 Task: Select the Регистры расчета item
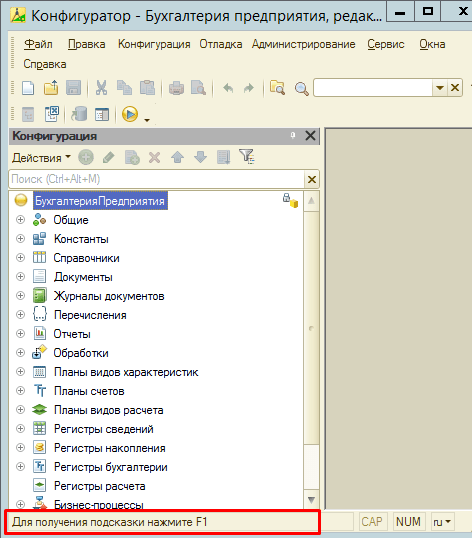tap(99, 486)
